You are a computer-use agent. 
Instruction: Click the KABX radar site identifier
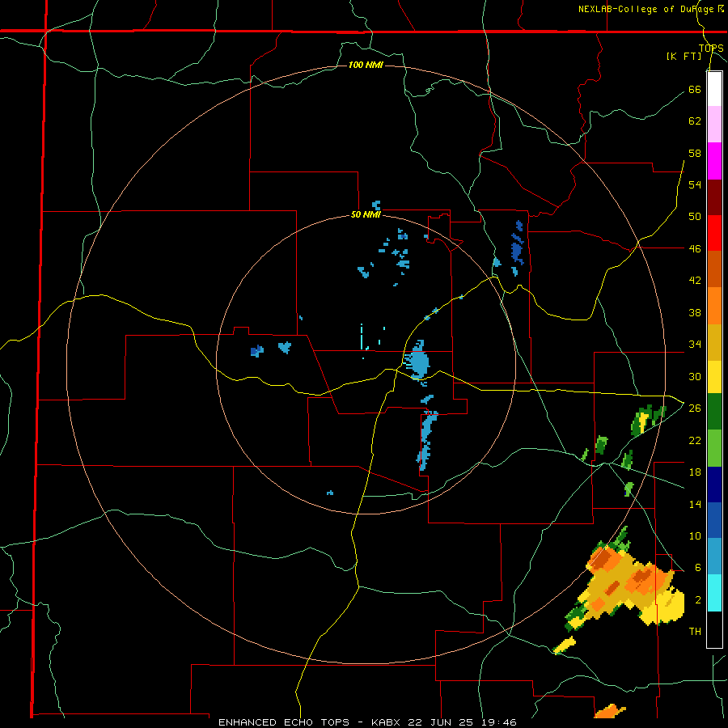[387, 722]
